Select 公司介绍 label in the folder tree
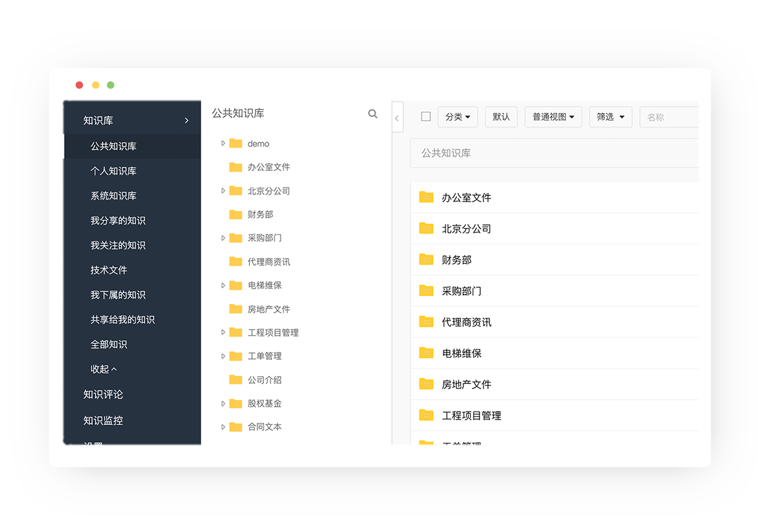The height and width of the screenshot is (532, 758). pos(265,380)
